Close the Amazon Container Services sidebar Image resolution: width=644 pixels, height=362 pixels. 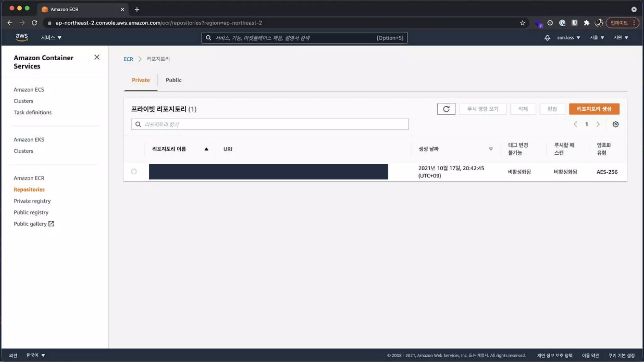tap(97, 57)
